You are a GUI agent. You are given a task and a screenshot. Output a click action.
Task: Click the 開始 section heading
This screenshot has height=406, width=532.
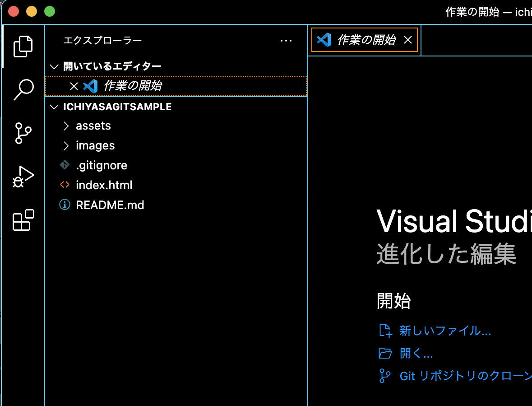[x=393, y=301]
